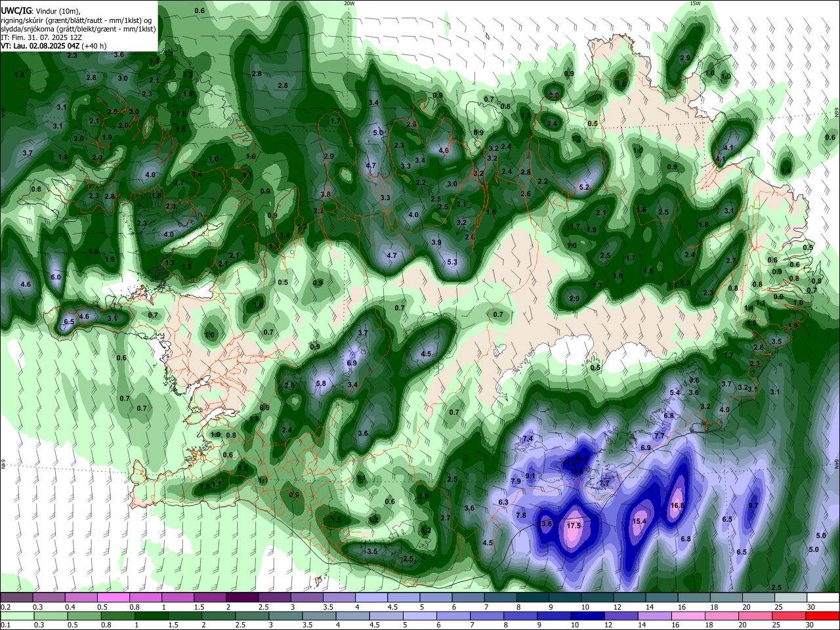Image resolution: width=840 pixels, height=630 pixels.
Task: Choose snow-scale swatch between 0.2 and 0.3
Action: [x=17, y=598]
